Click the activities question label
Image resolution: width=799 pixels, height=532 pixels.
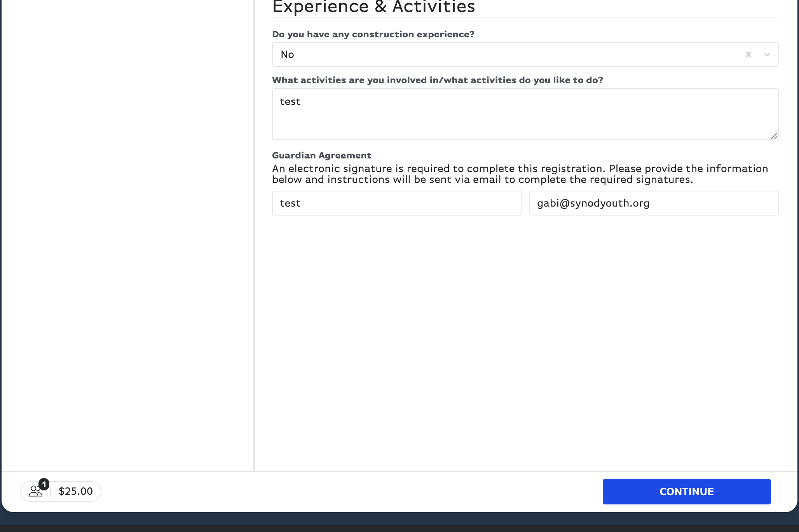(437, 80)
